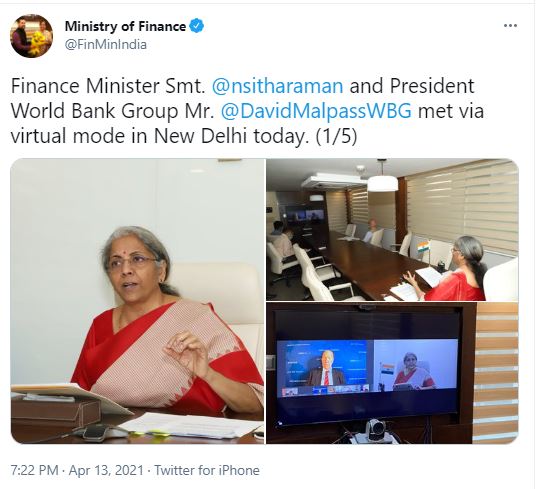Open the Ministry of Finance profile picture

(x=31, y=36)
